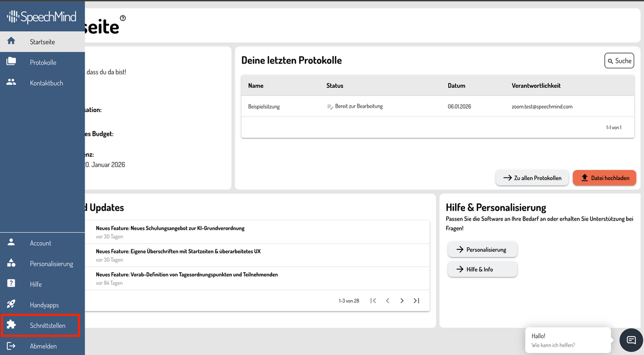Viewport: 644px width, 355px height.
Task: Select Personalisierung in the sidebar menu
Action: click(x=51, y=264)
